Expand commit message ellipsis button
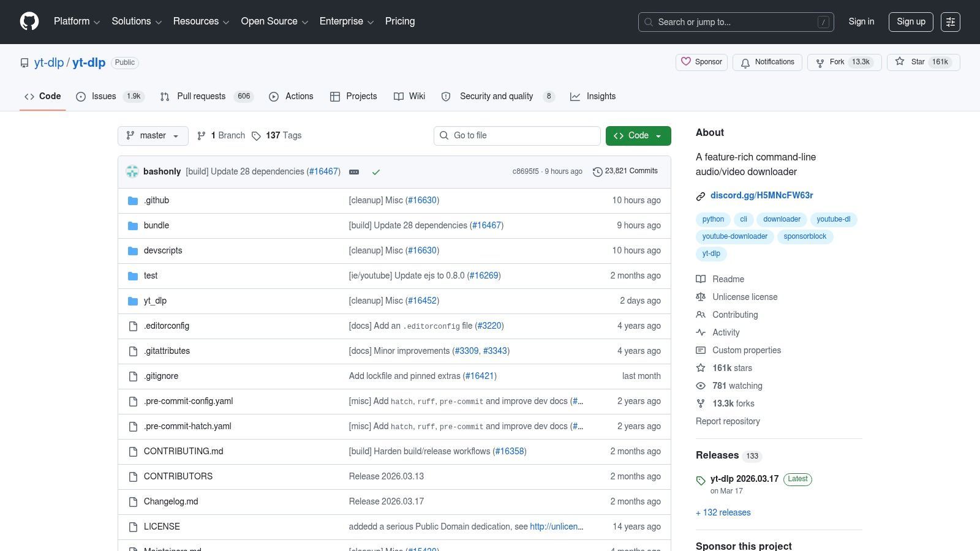Screen dimensions: 980x551 [354, 172]
